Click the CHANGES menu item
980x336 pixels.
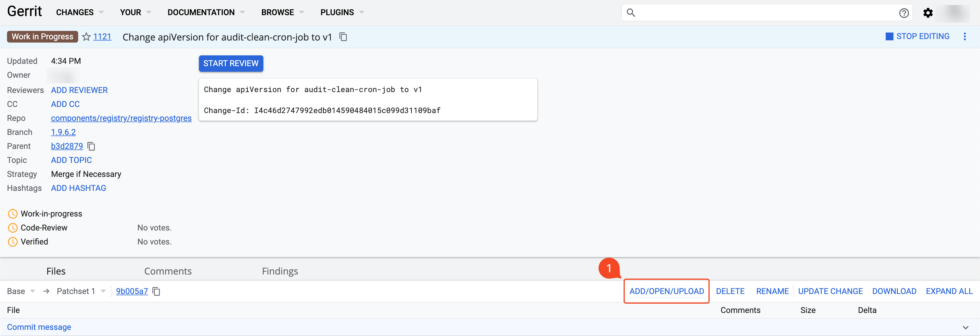click(x=74, y=12)
